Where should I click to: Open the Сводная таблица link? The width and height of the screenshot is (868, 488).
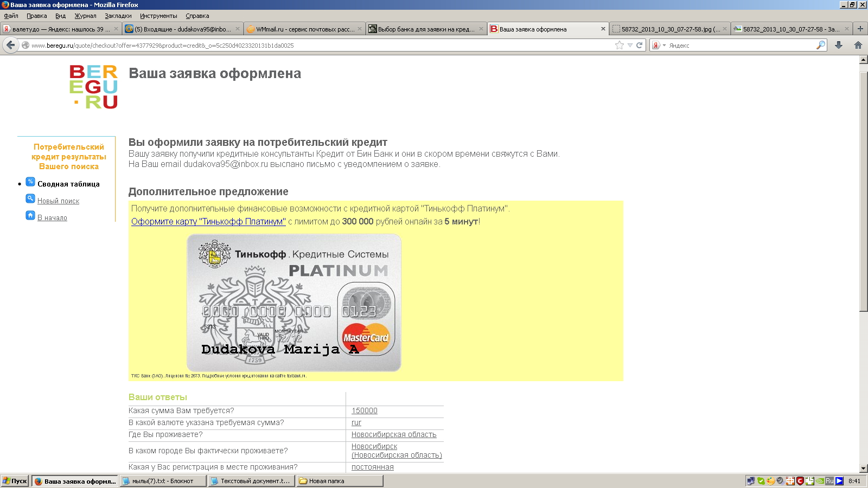pos(68,184)
